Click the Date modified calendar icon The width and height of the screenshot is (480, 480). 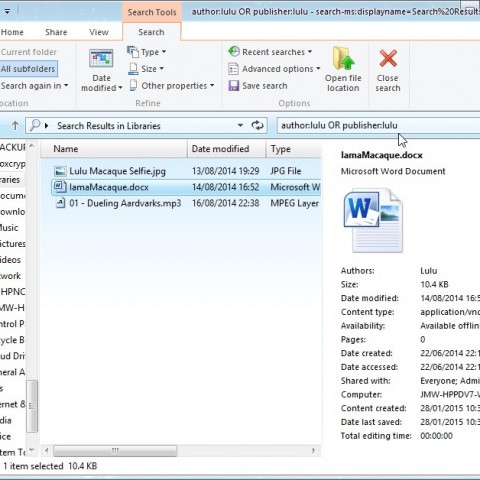tap(101, 59)
